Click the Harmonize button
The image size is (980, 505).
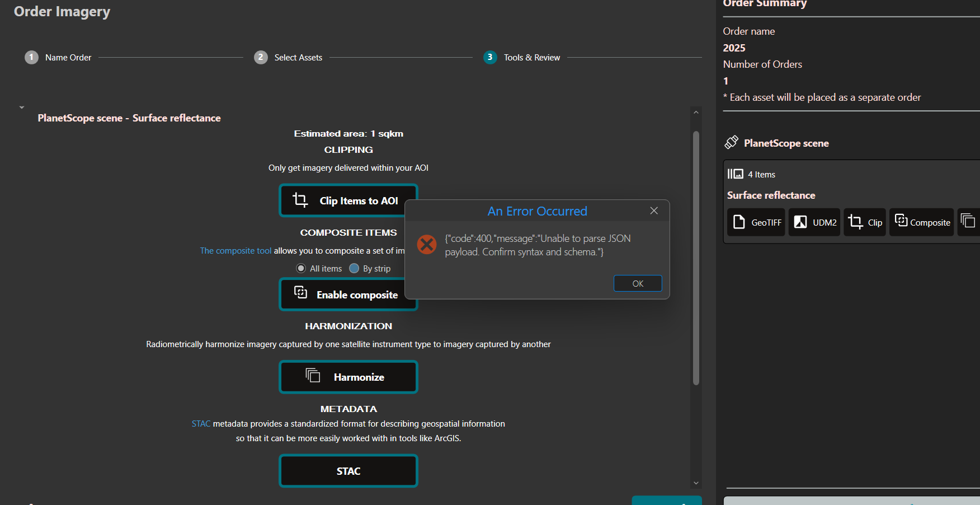click(x=348, y=377)
